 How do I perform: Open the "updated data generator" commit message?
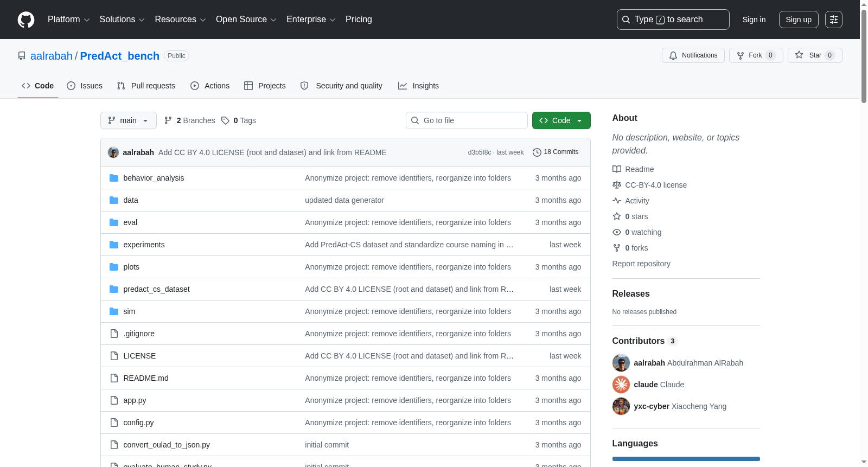(x=344, y=200)
